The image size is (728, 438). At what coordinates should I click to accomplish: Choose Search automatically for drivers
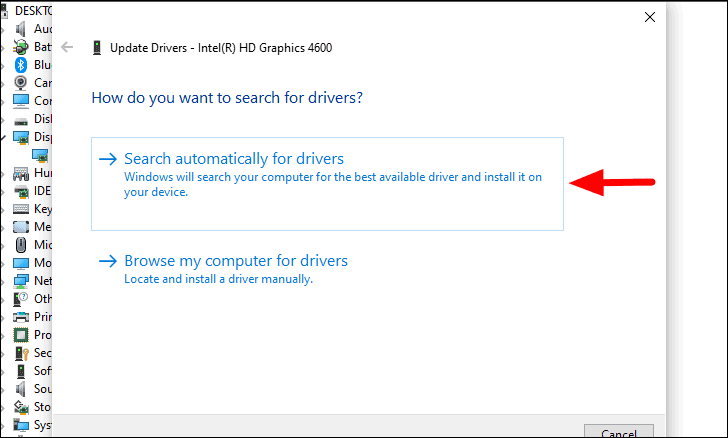click(x=327, y=183)
